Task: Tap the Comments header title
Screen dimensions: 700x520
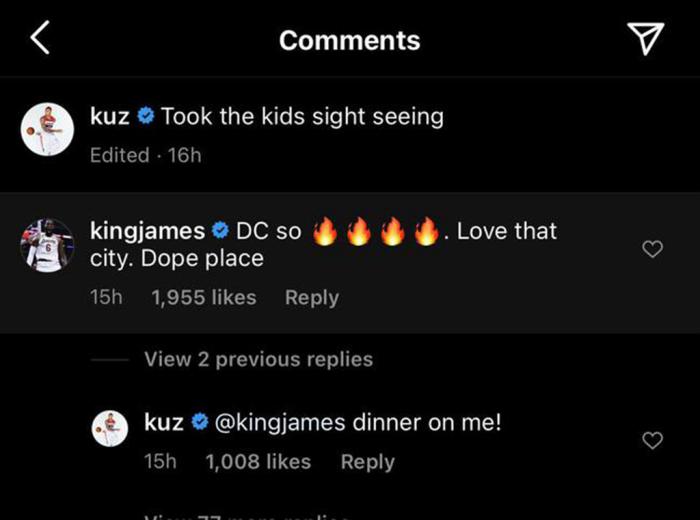Action: (349, 40)
